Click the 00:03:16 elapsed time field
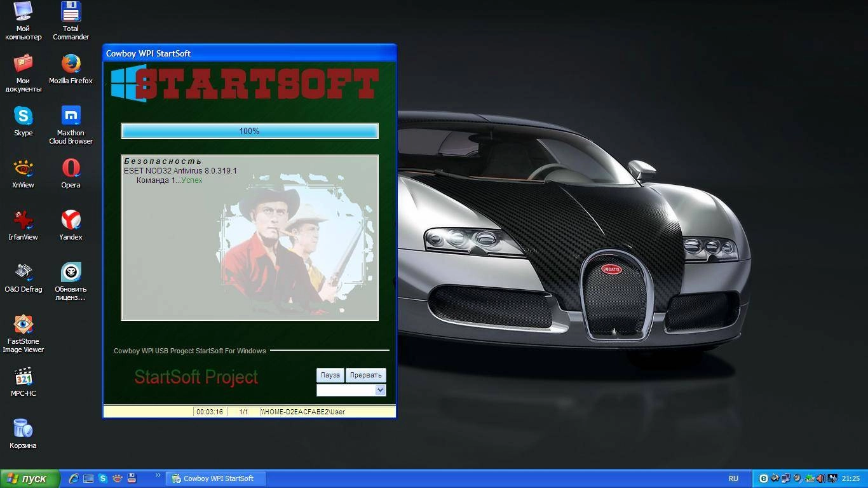Viewport: 868px width, 488px height. [x=210, y=412]
